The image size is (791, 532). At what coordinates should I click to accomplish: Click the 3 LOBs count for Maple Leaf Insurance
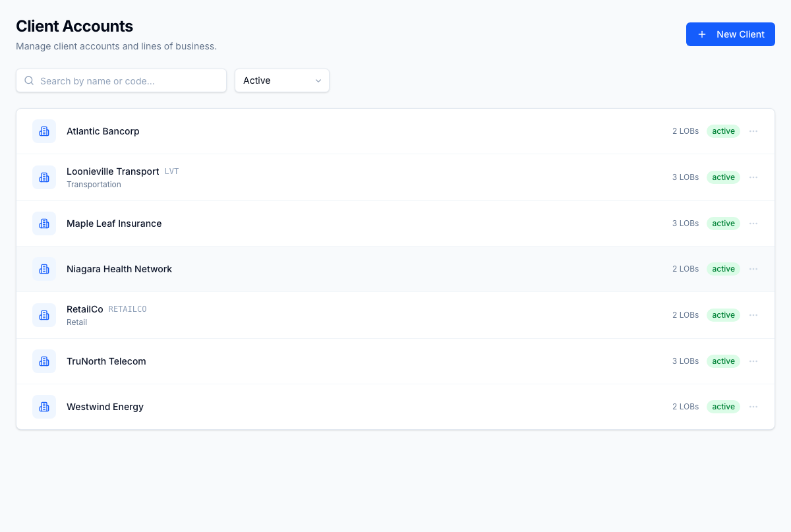[x=686, y=223]
